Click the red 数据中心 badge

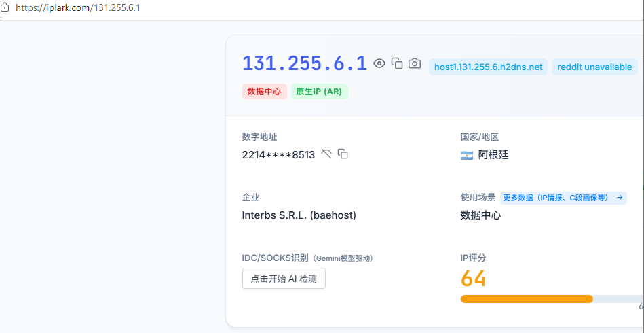pos(265,92)
